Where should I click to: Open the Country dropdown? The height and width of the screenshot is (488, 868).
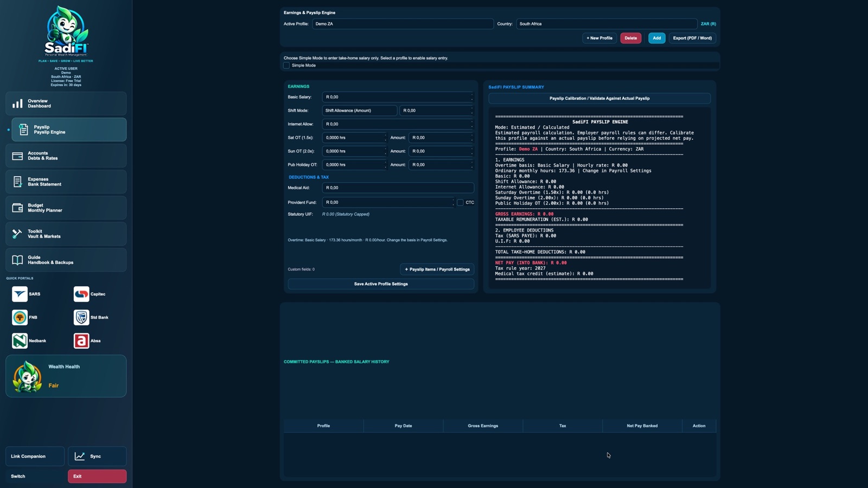pos(607,24)
